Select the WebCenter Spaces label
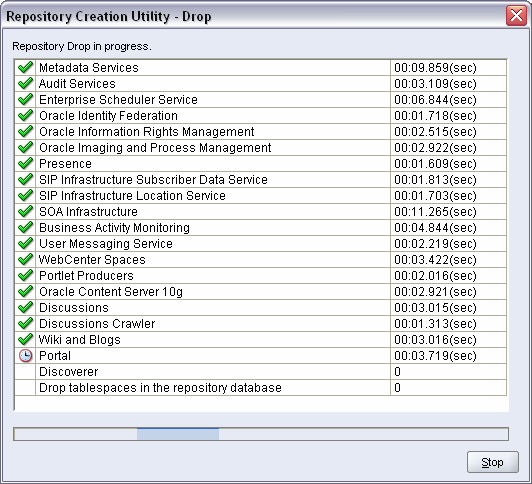The image size is (532, 484). click(x=92, y=259)
